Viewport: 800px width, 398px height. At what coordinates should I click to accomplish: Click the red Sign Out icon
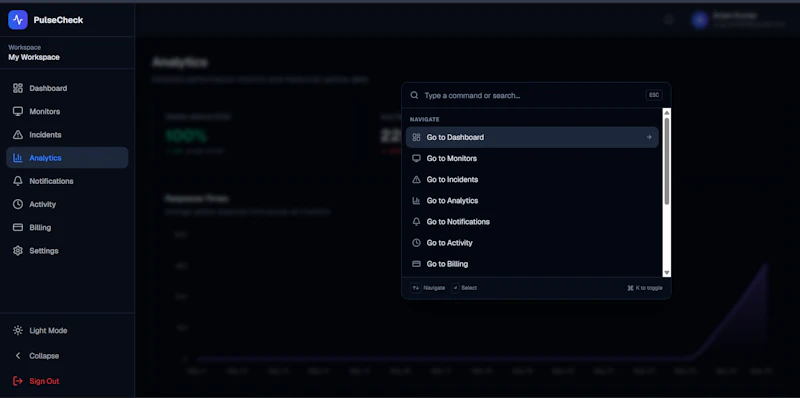coord(18,381)
